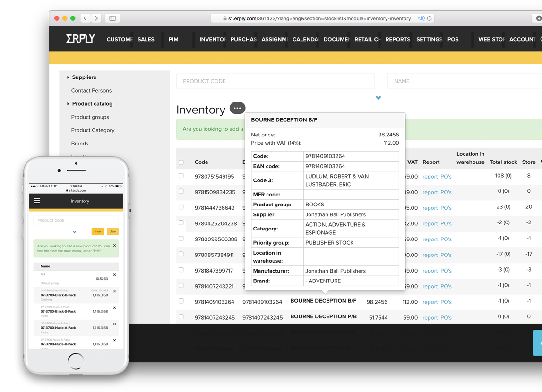
Task: Click the ERPLY logo
Action: click(x=80, y=39)
